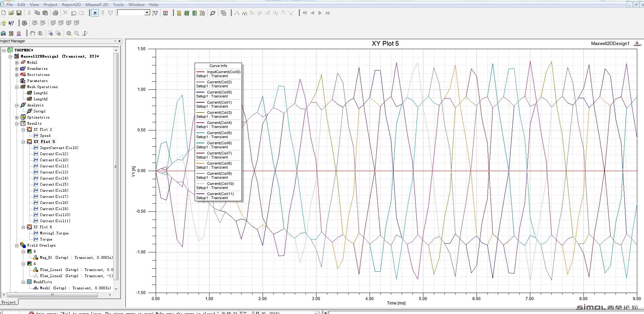
Task: Click the Cut scissors icon
Action: [x=29, y=13]
